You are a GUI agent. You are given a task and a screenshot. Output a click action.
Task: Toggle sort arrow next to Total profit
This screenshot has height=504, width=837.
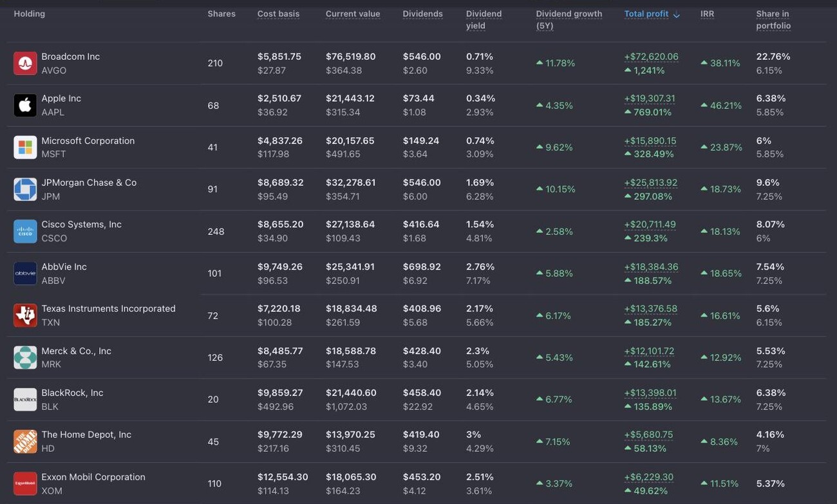676,15
